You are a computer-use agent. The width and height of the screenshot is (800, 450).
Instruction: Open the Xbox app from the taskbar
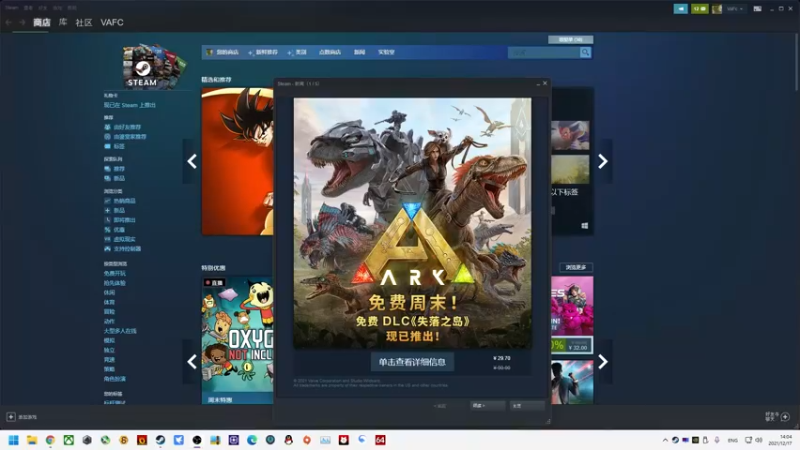click(x=68, y=440)
